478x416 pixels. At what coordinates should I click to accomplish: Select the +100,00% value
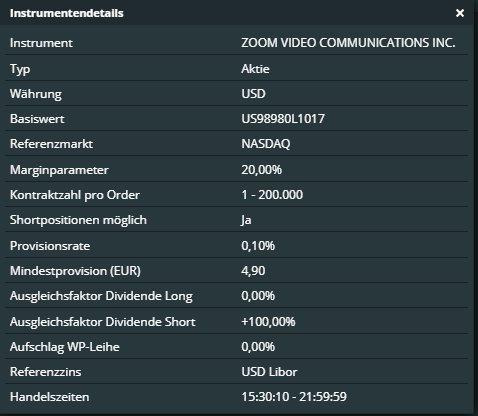pos(268,322)
